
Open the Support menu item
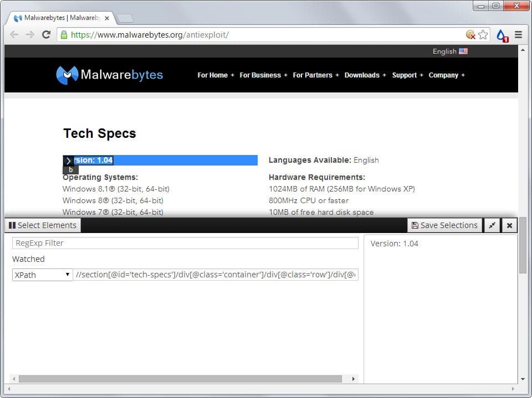pos(407,75)
